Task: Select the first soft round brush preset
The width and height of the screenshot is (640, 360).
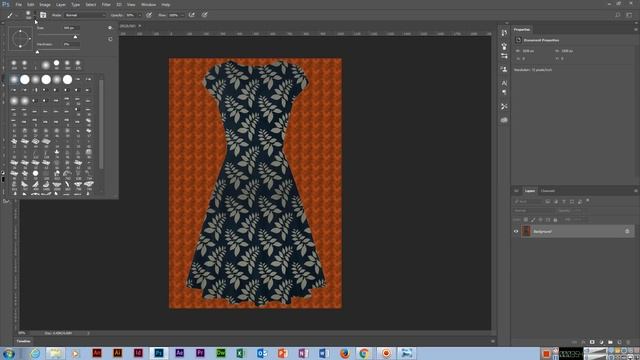Action: point(14,79)
